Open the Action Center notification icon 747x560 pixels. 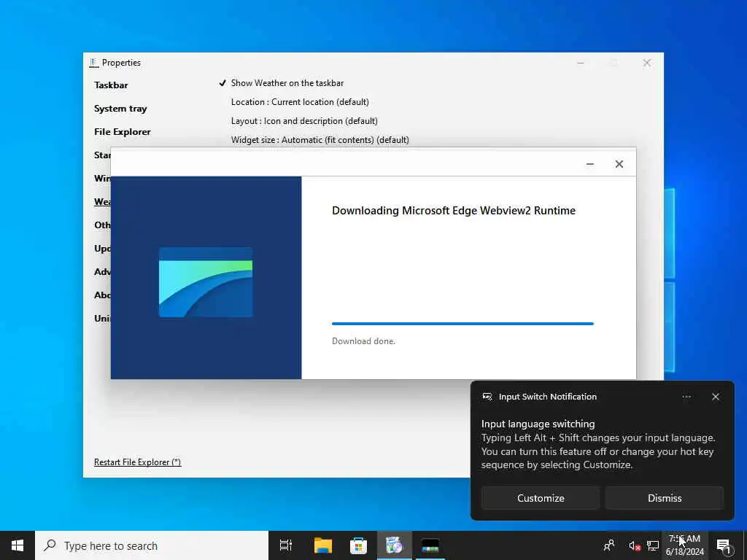724,545
